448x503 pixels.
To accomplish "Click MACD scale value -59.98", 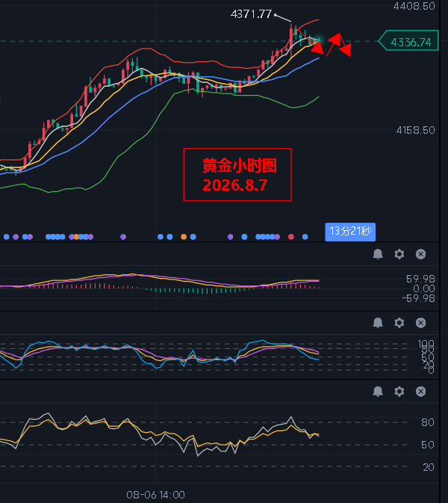I will point(419,299).
